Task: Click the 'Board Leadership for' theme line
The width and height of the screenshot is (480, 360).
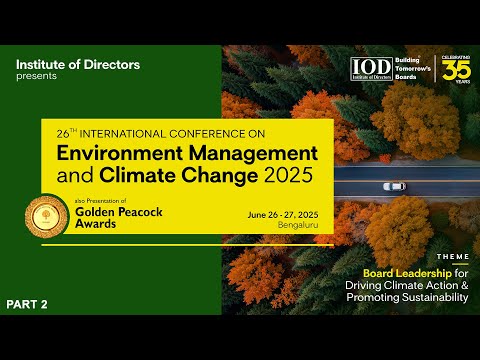Action: pos(416,273)
